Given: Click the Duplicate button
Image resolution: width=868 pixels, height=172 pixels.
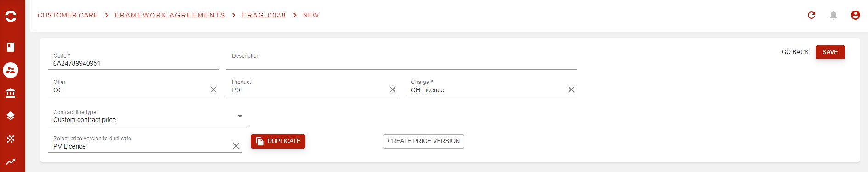Looking at the screenshot, I should point(278,141).
